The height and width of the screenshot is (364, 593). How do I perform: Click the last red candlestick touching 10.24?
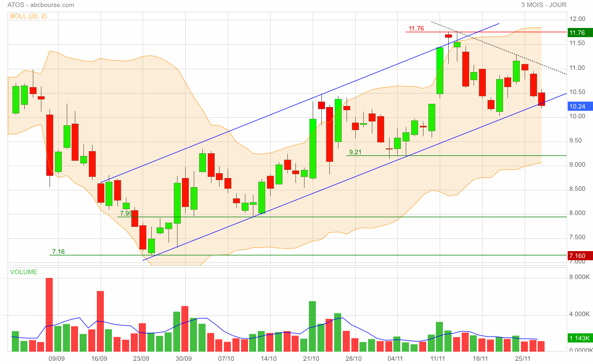tap(541, 99)
